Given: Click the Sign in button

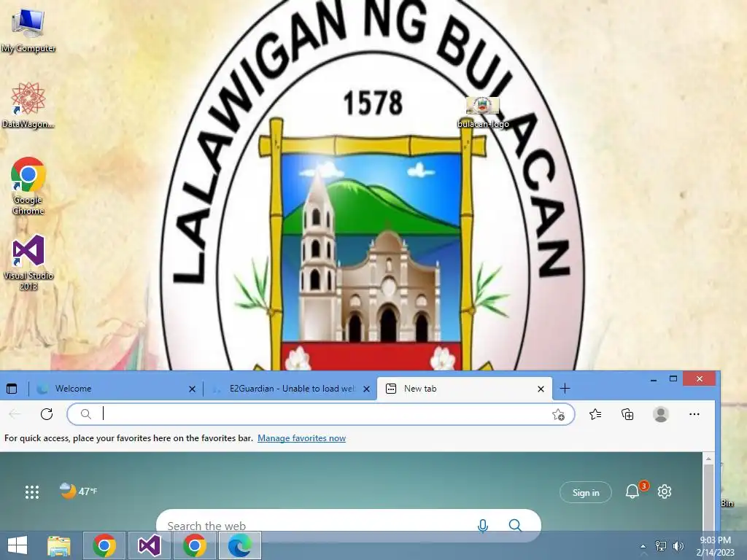Looking at the screenshot, I should point(586,492).
